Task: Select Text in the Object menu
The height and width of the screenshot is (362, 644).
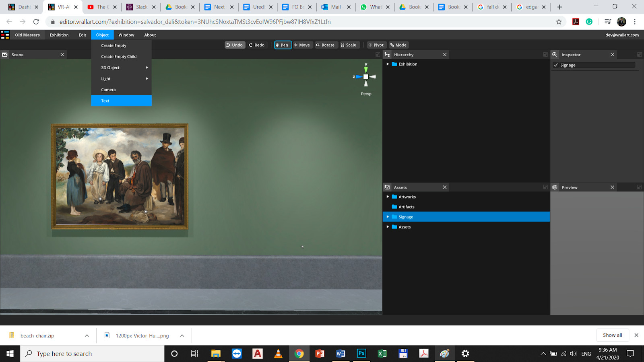Action: point(121,101)
